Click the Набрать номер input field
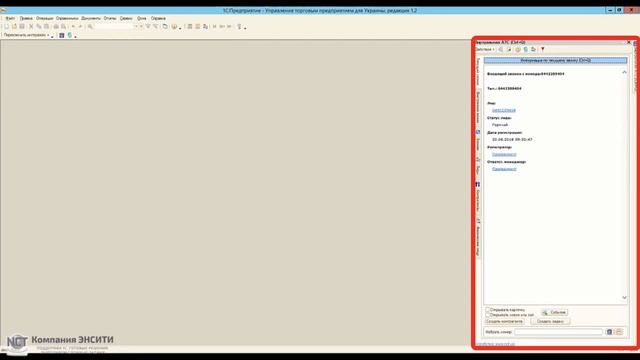The width and height of the screenshot is (640, 360). click(x=558, y=332)
